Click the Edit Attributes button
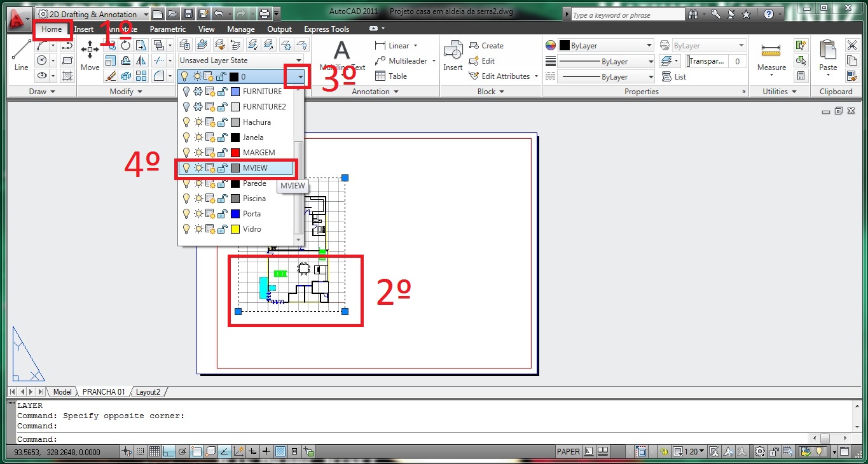The height and width of the screenshot is (464, 868). tap(502, 76)
